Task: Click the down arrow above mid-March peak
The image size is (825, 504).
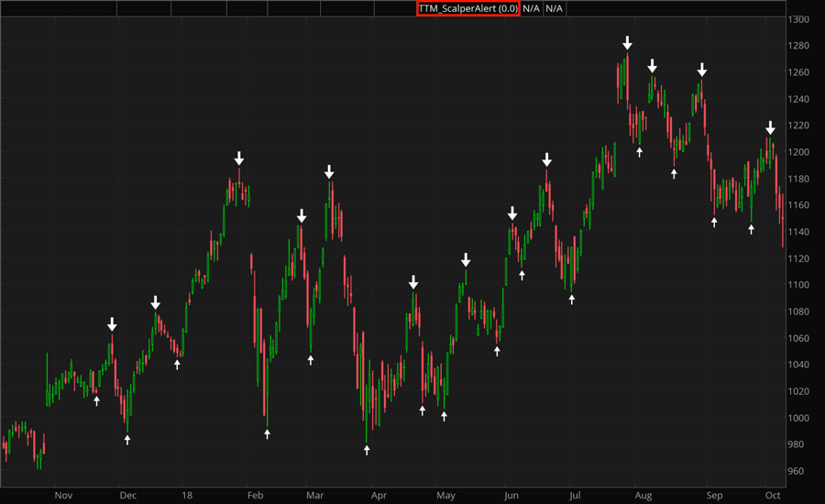Action: point(329,172)
